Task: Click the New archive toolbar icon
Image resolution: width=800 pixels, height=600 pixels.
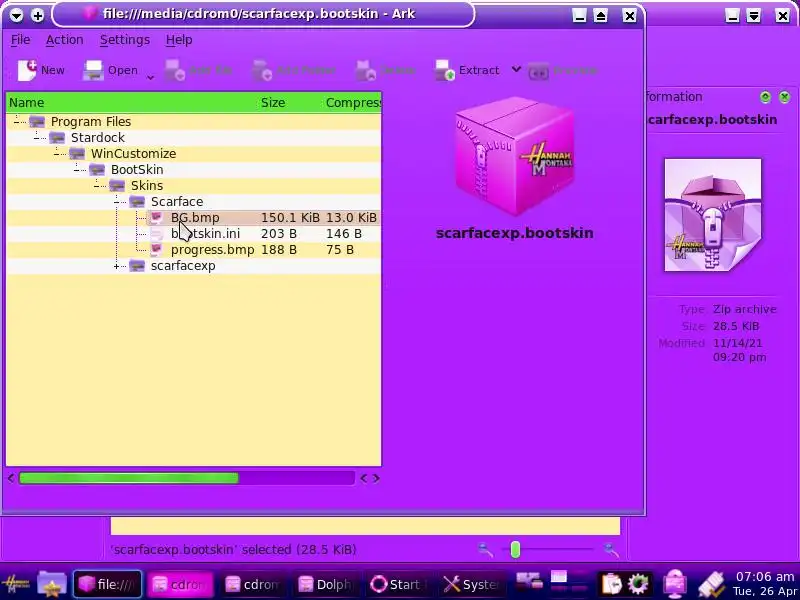Action: click(x=27, y=70)
